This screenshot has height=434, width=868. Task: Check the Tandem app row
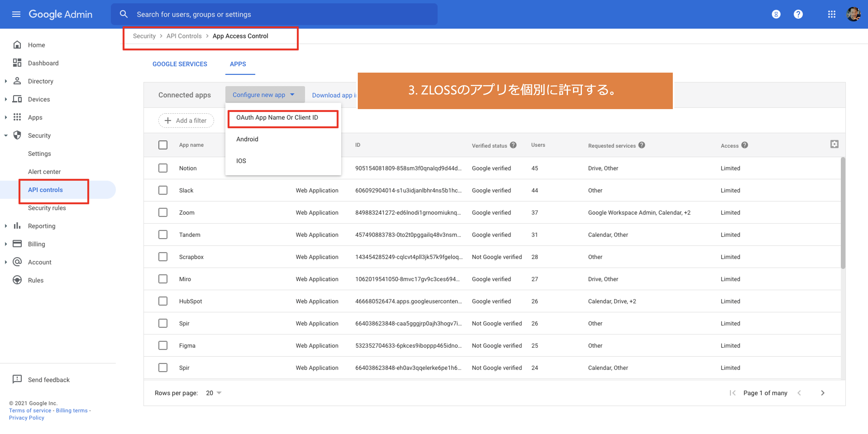click(x=163, y=235)
